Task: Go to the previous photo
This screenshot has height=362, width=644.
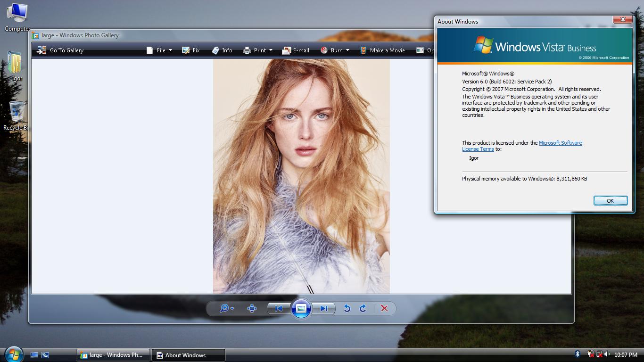Action: click(x=279, y=308)
